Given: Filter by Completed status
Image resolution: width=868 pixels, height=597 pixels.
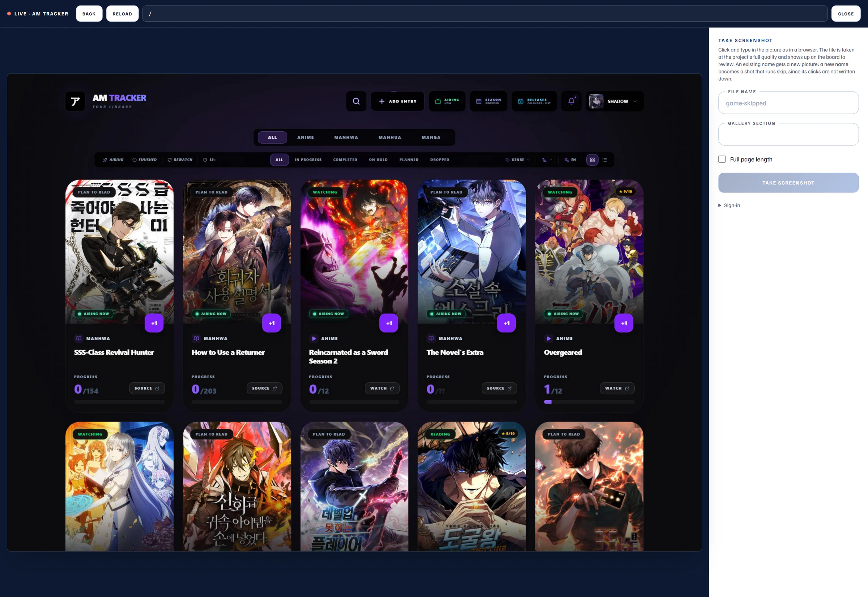Looking at the screenshot, I should [x=345, y=160].
